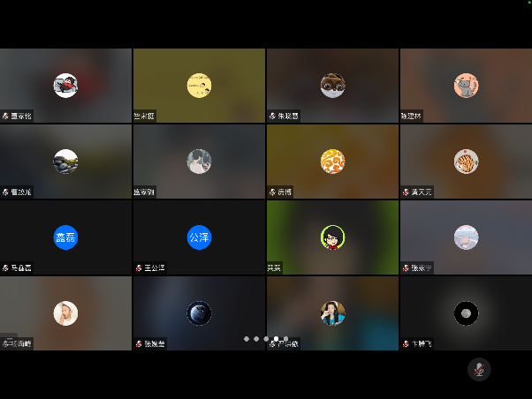
Task: Select the orange swirl avatar of 房博
Action: 332,162
